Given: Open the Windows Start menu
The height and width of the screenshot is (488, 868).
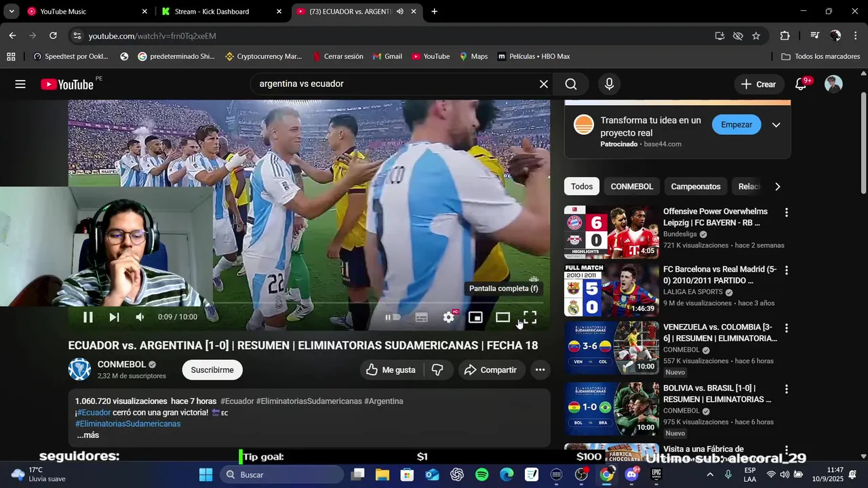Looking at the screenshot, I should (205, 474).
